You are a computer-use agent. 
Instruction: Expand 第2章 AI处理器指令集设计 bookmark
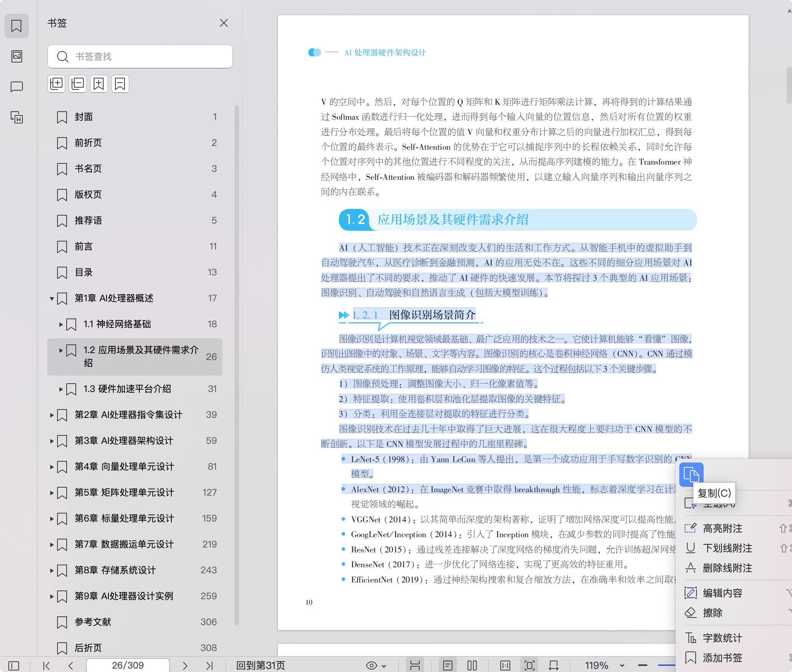click(52, 415)
